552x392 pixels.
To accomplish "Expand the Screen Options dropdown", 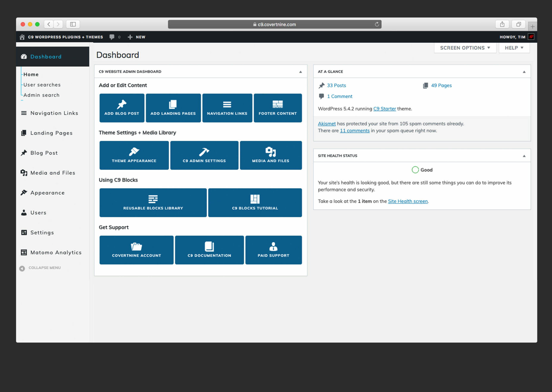I will coord(465,48).
